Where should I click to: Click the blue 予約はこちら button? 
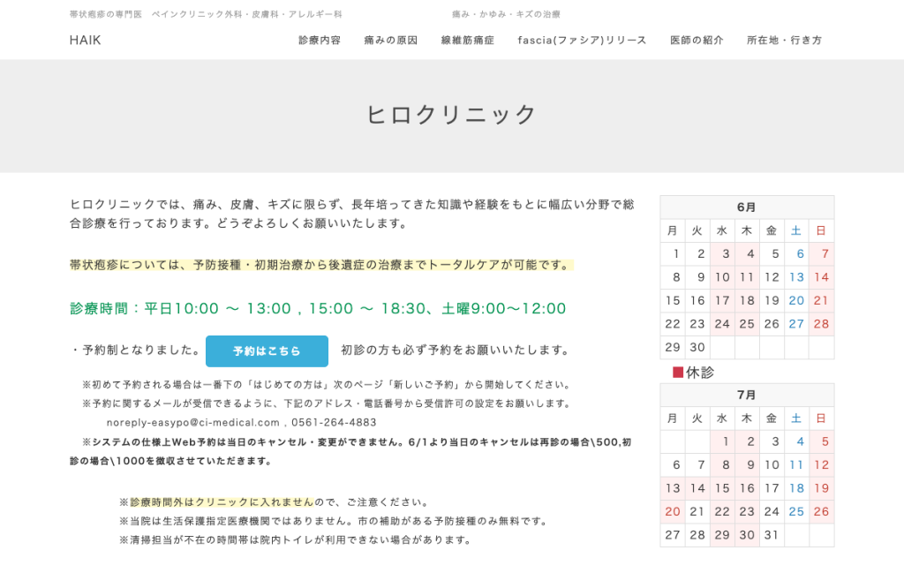267,351
